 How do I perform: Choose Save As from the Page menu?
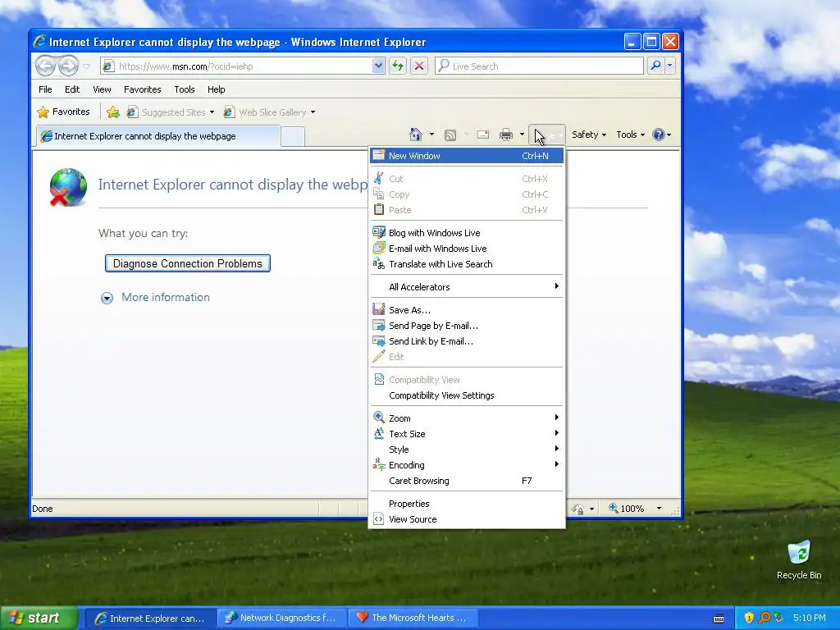(467, 310)
